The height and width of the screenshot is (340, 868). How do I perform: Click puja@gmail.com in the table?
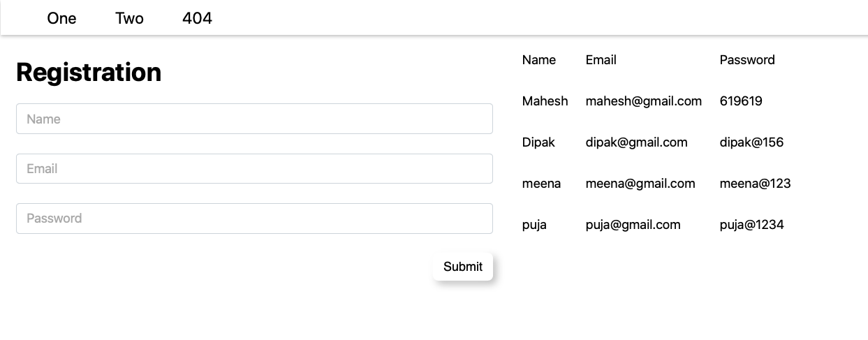coord(633,225)
